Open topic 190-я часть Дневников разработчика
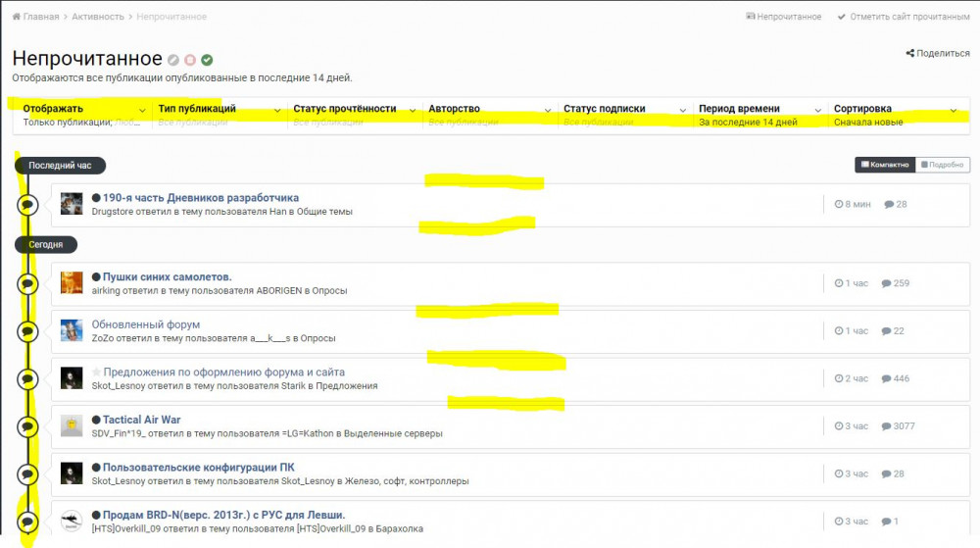980x548 pixels. [201, 197]
